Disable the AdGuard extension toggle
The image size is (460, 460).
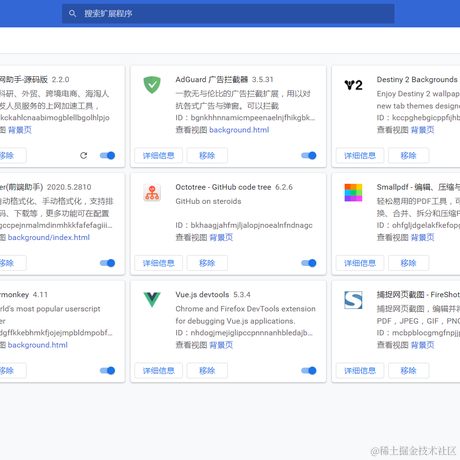pyautogui.click(x=309, y=155)
